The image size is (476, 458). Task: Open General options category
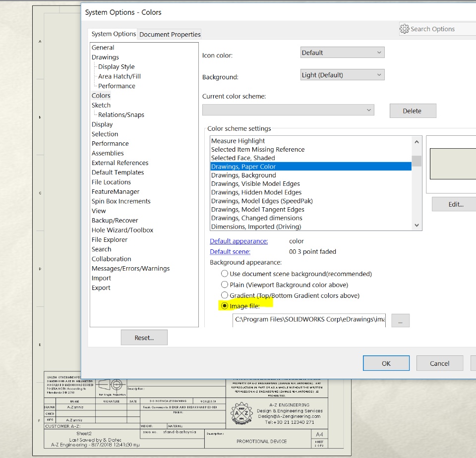(x=103, y=48)
